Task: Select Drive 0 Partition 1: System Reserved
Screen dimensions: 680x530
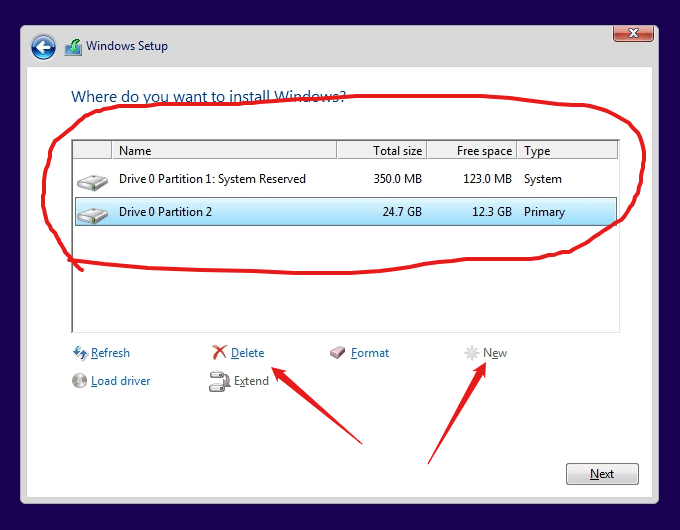Action: [346, 179]
